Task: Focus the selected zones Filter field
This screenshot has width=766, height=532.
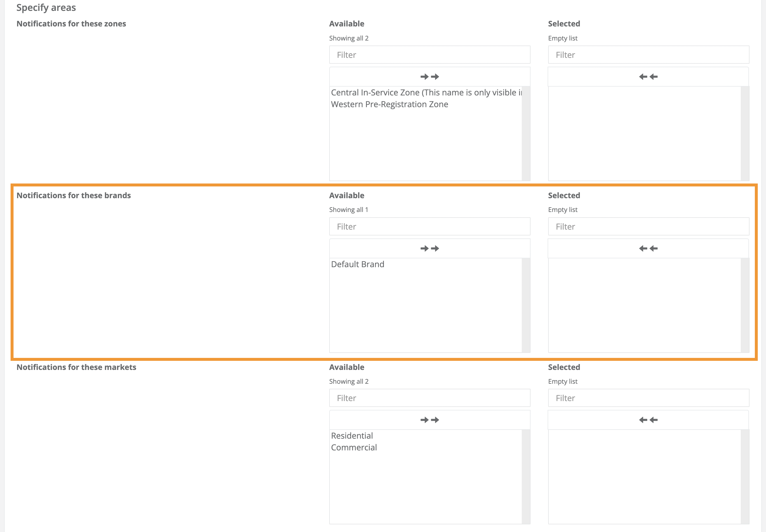Action: (x=648, y=55)
